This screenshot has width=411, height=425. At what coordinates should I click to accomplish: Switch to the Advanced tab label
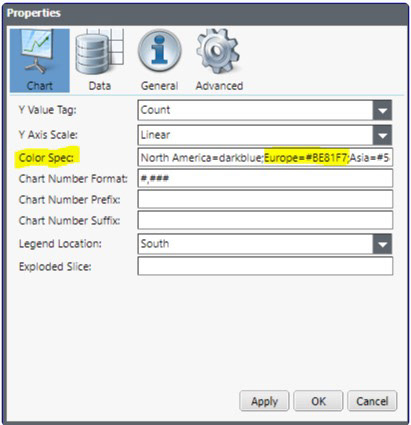(x=219, y=86)
